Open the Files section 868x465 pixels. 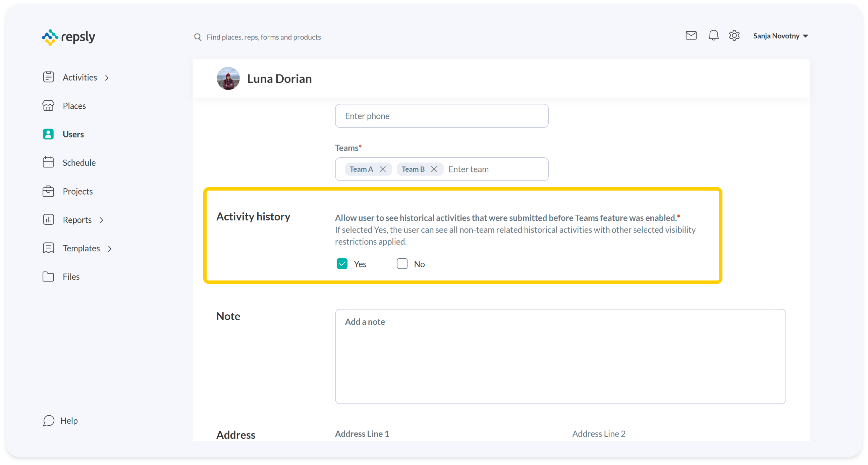pos(71,277)
